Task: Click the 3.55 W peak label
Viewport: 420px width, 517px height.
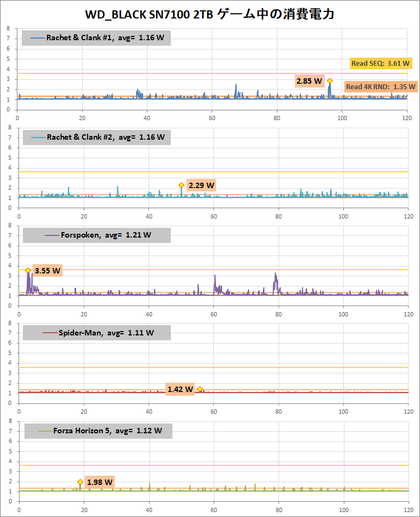Action: point(48,271)
